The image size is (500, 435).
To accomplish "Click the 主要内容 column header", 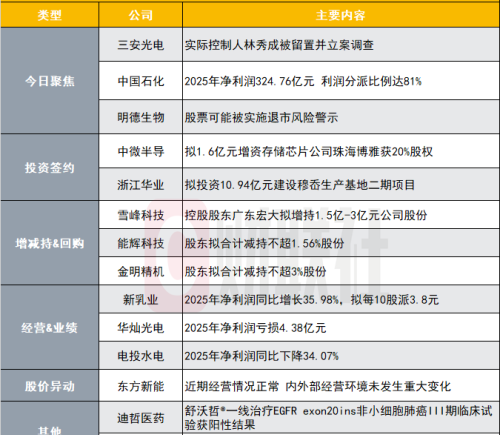I will coord(341,15).
